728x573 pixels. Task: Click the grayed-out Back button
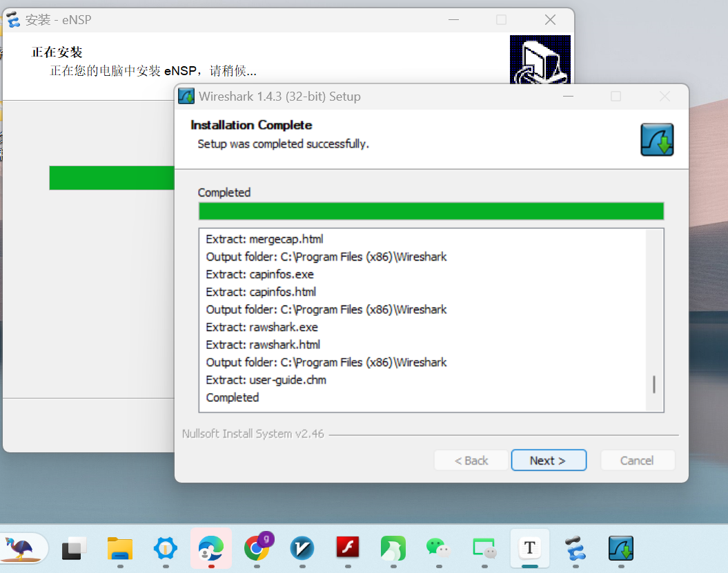tap(471, 461)
